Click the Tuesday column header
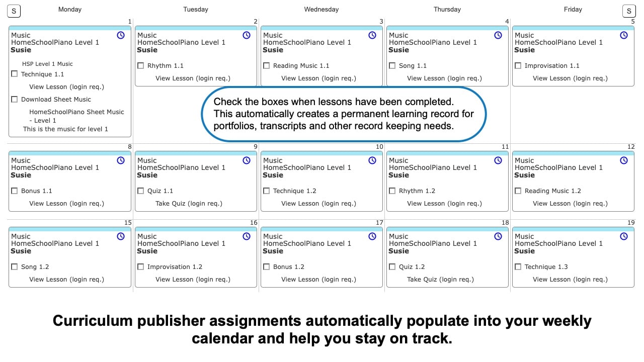This screenshot has height=362, width=644. 196,9
